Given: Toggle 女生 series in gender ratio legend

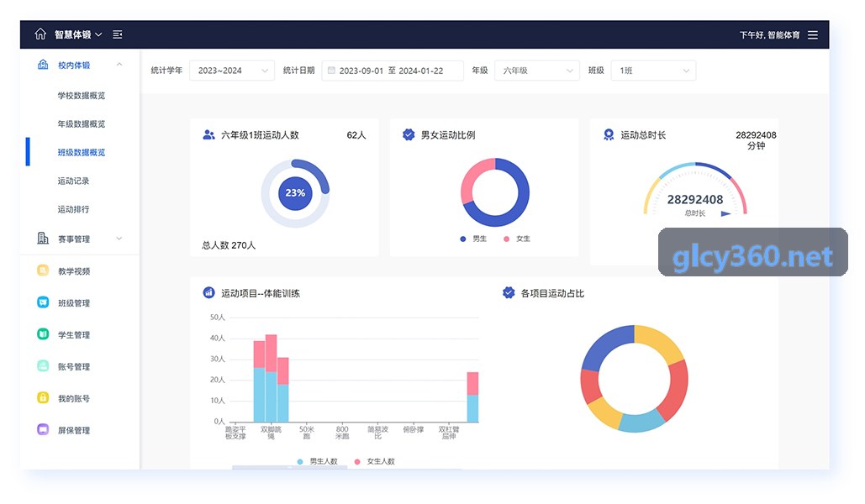Looking at the screenshot, I should tap(517, 239).
